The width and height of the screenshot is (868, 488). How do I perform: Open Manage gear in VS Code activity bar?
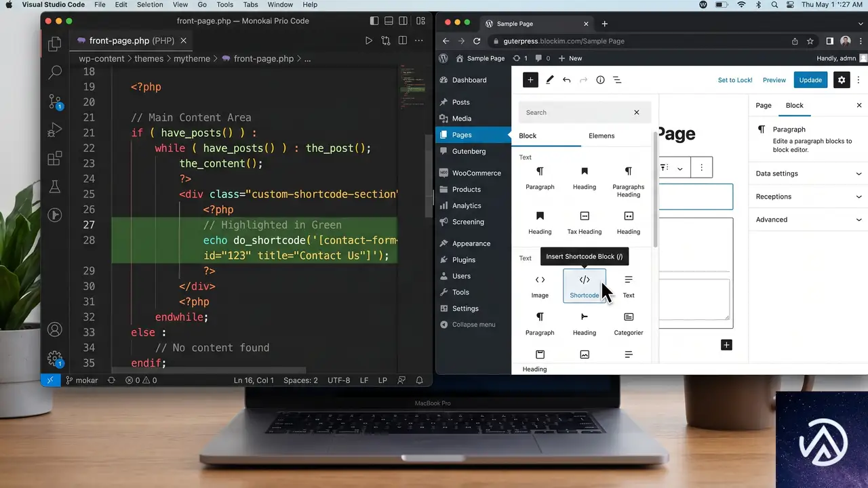coord(55,359)
